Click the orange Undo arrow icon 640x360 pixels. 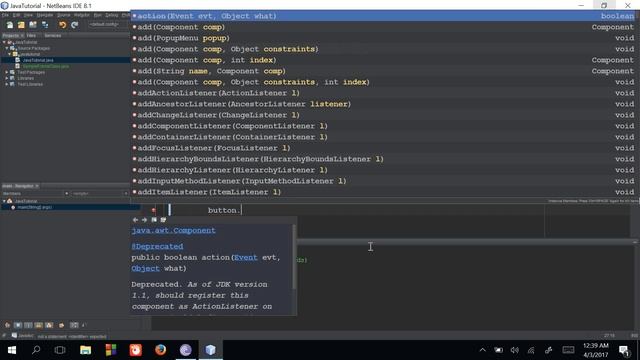coord(62,25)
